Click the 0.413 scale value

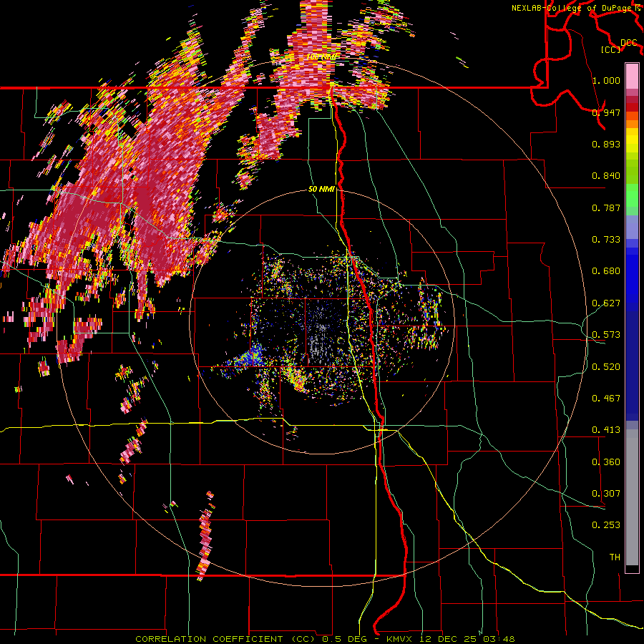[x=606, y=430]
